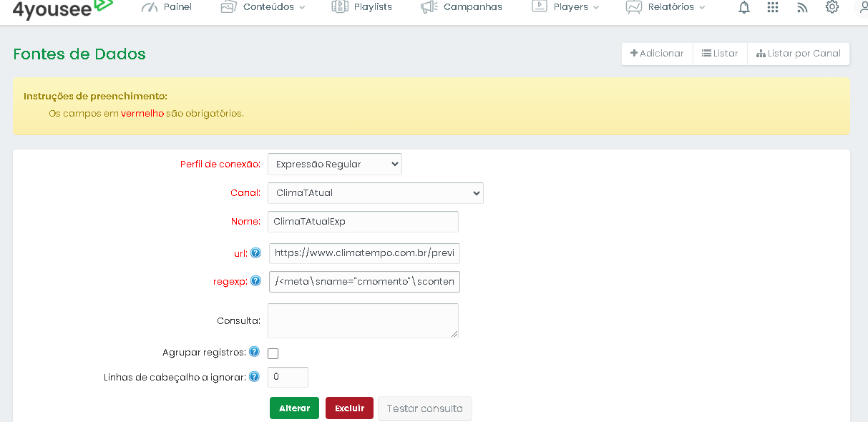868x422 pixels.
Task: Click Relatórios dropdown chevron
Action: point(702,8)
